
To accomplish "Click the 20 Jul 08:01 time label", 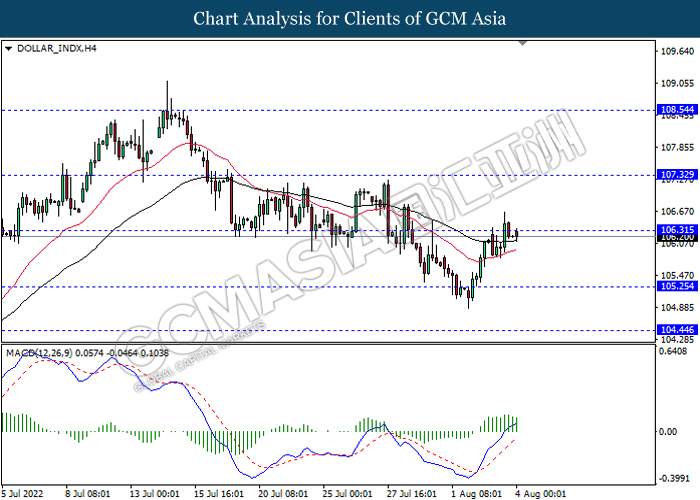I will pos(283,494).
